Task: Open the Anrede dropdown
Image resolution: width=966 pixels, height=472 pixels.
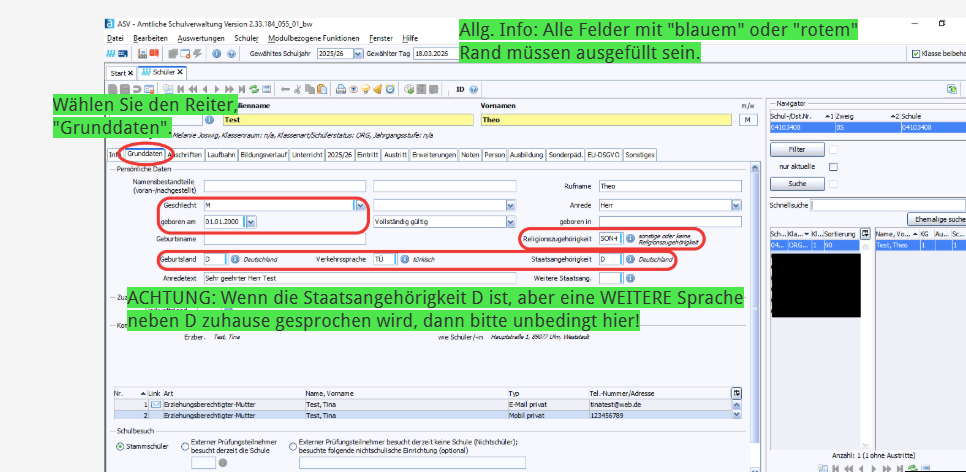Action: tap(734, 205)
